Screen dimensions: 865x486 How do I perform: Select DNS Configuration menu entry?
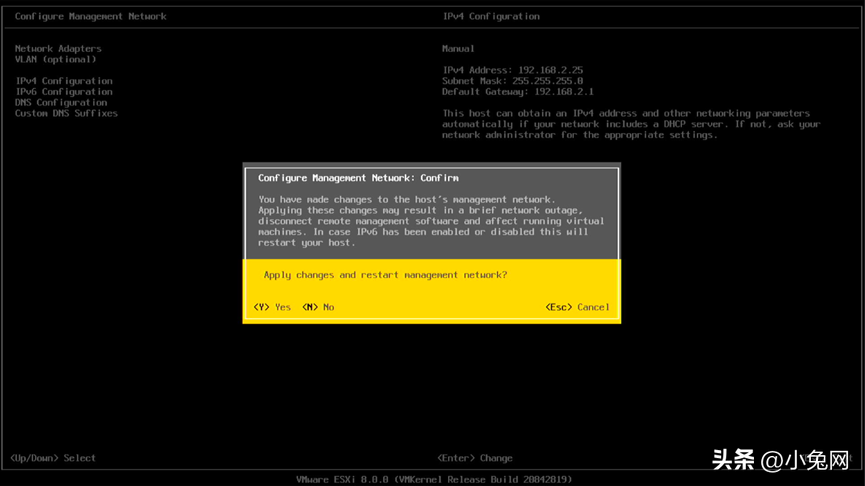(x=61, y=103)
